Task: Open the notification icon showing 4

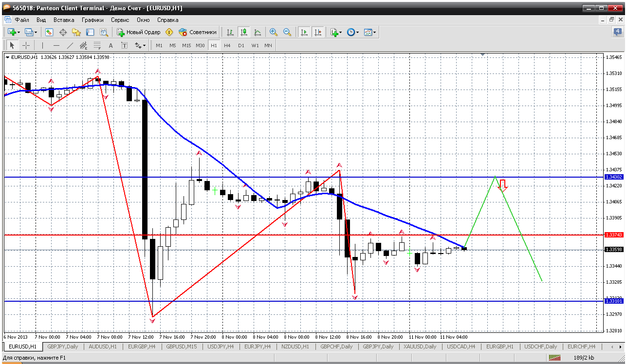Action: pyautogui.click(x=617, y=32)
